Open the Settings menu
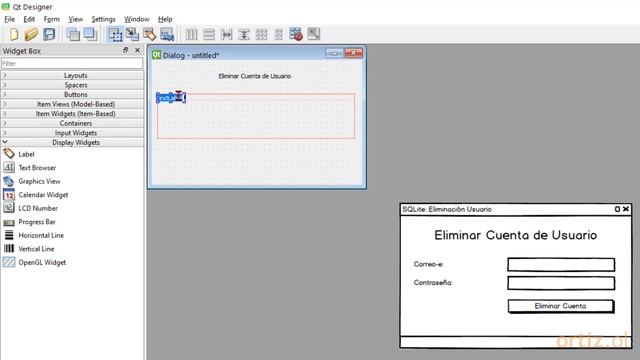640x360 pixels. pos(103,19)
